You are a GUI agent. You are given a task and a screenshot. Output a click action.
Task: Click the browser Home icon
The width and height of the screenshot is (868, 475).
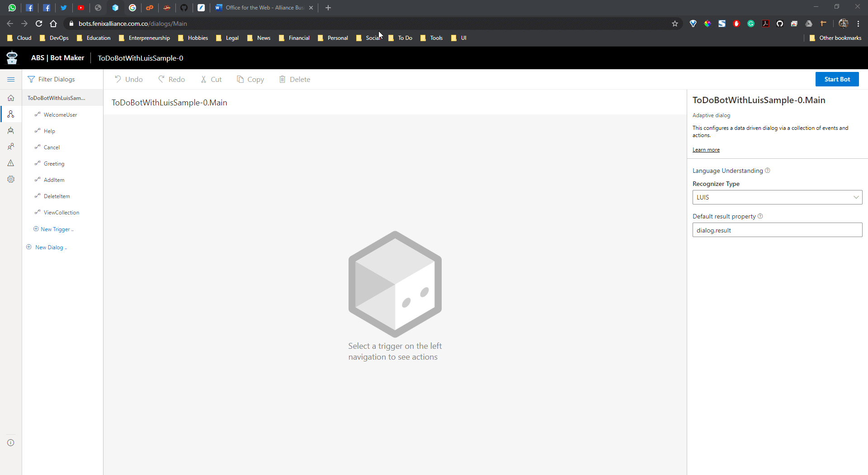pyautogui.click(x=53, y=24)
